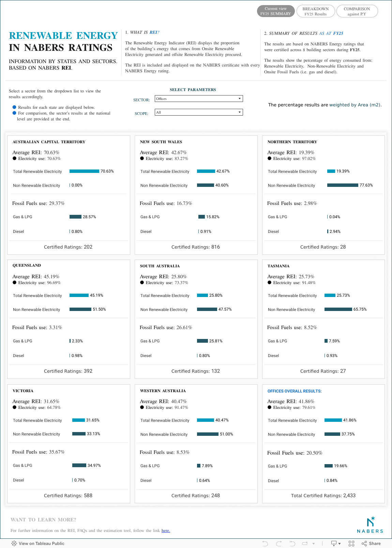Open the SECTOR dropdown showing Offices
The image size is (392, 548).
click(x=199, y=99)
